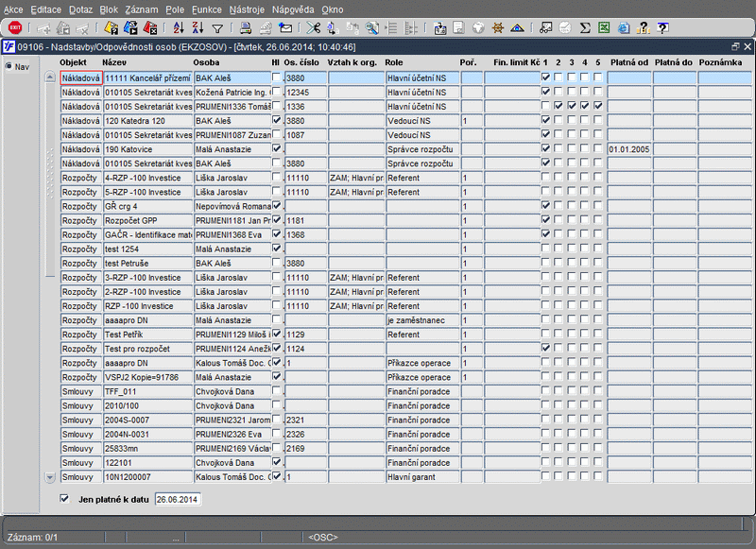Image resolution: width=756 pixels, height=549 pixels.
Task: Click the Název cell '25833mn'
Action: point(148,449)
